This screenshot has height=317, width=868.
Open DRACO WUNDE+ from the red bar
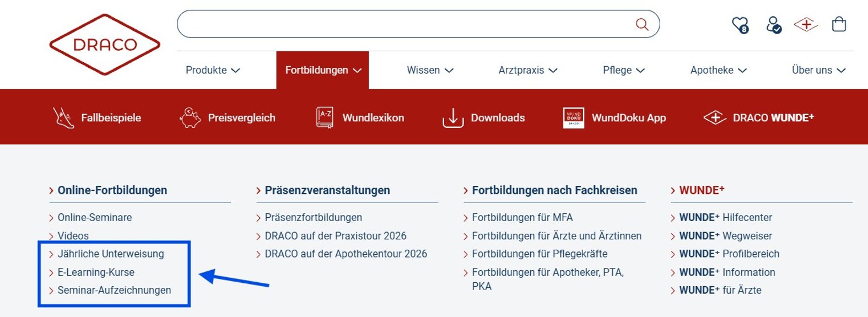click(773, 117)
